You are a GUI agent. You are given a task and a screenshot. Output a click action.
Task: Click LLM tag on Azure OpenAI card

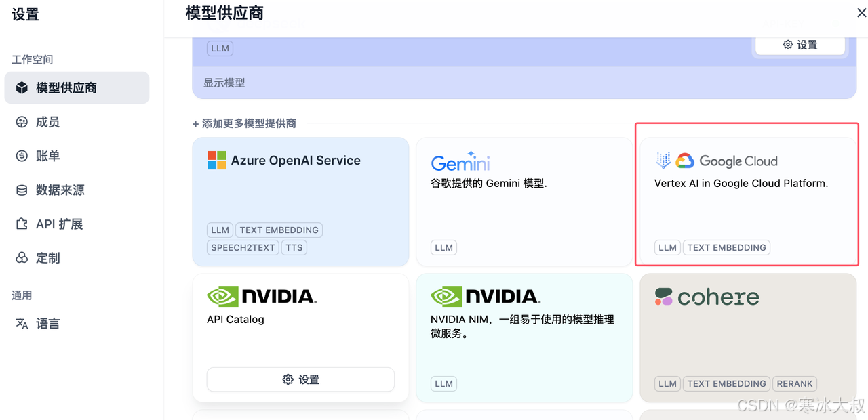220,230
